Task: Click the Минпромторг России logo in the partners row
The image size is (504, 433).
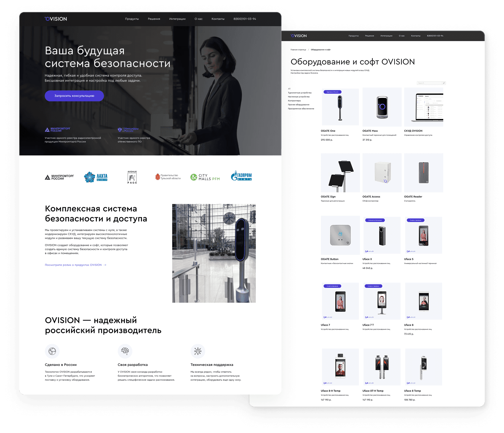Action: [x=59, y=177]
